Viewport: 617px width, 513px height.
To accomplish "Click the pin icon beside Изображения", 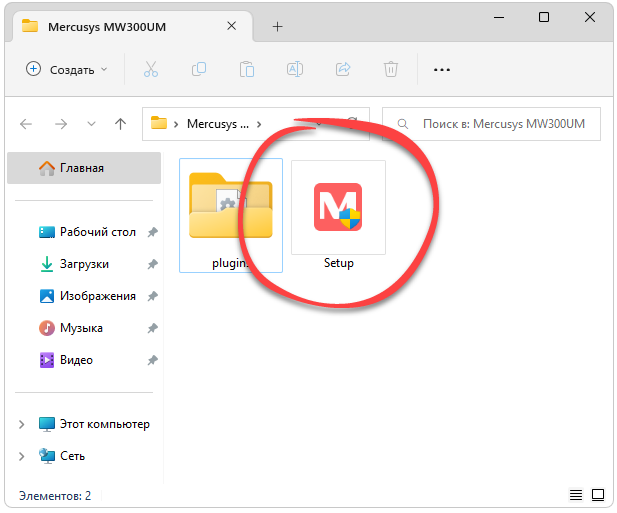I will [152, 296].
